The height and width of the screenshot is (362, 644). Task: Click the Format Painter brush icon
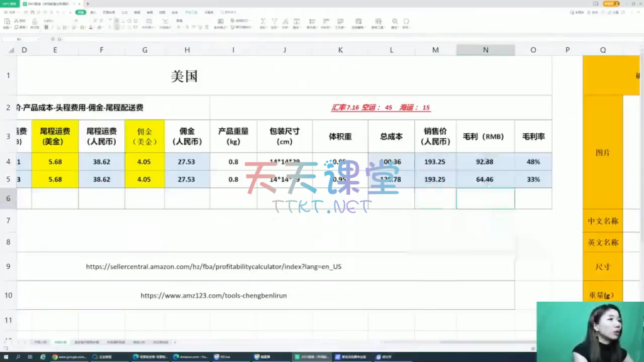pos(35,21)
